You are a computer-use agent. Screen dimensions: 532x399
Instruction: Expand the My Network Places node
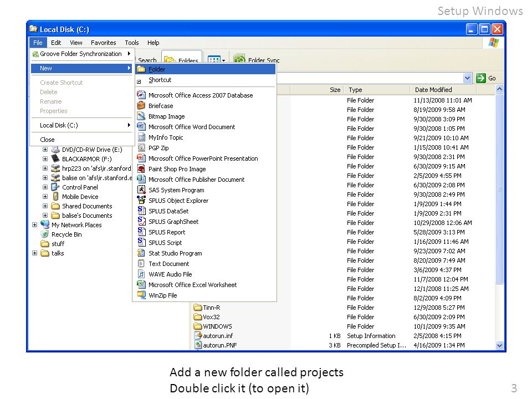coord(34,224)
